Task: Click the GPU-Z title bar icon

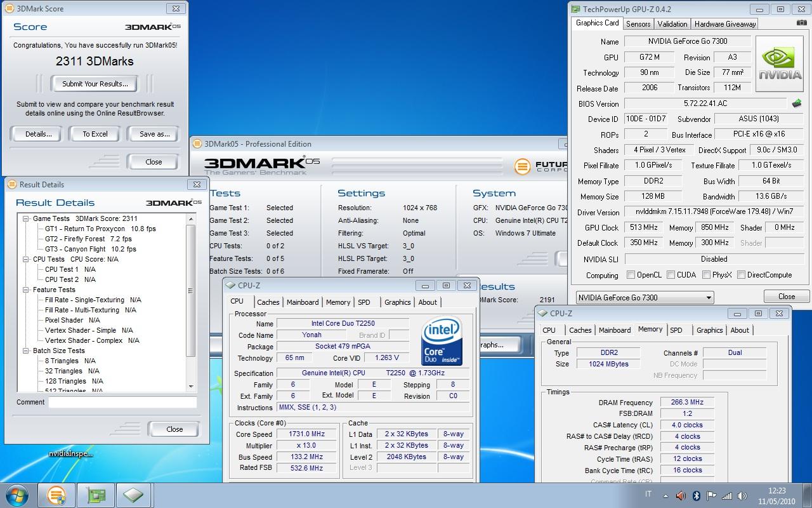Action: [575, 10]
